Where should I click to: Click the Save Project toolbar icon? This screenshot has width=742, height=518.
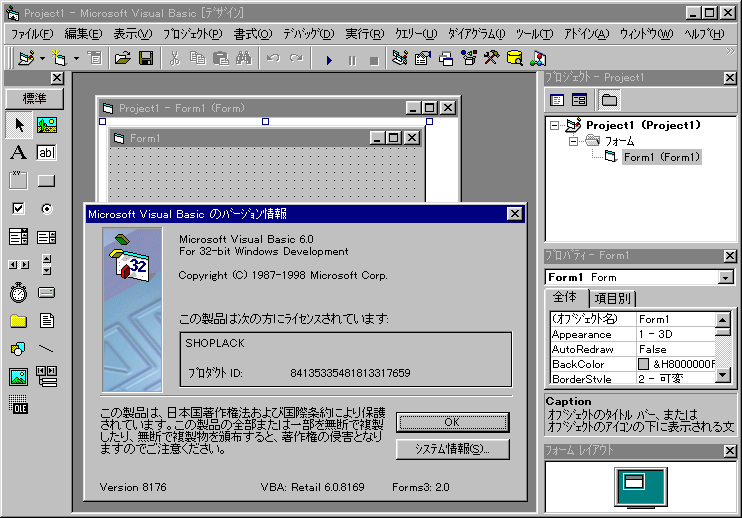tap(146, 59)
